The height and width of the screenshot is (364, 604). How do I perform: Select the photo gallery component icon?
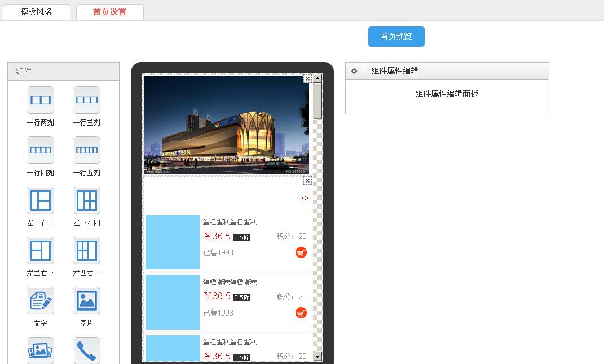(x=40, y=350)
